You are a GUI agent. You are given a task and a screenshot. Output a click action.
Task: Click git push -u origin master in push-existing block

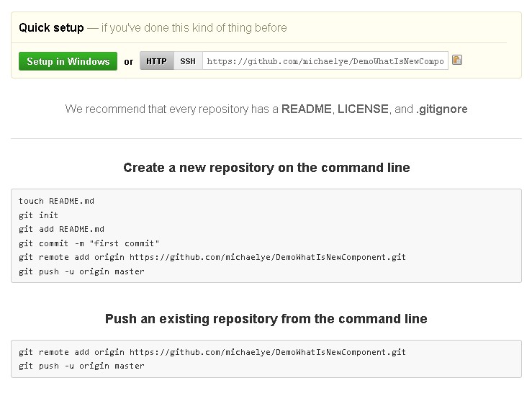(81, 366)
